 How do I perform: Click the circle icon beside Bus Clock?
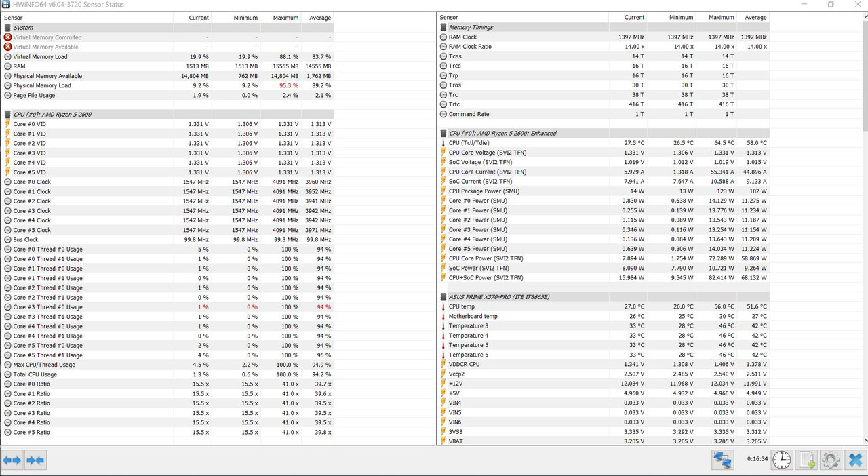click(x=7, y=239)
